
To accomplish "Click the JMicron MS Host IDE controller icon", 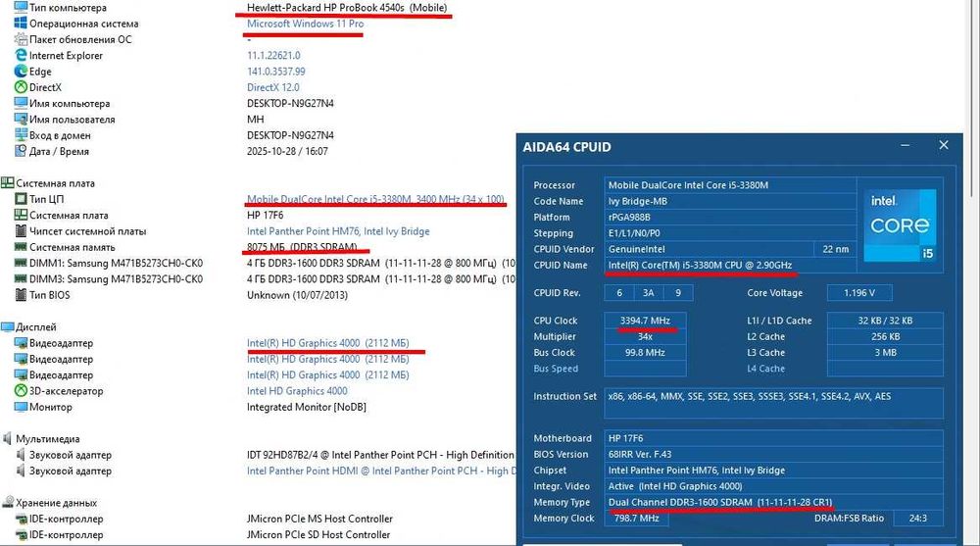I will pyautogui.click(x=21, y=519).
